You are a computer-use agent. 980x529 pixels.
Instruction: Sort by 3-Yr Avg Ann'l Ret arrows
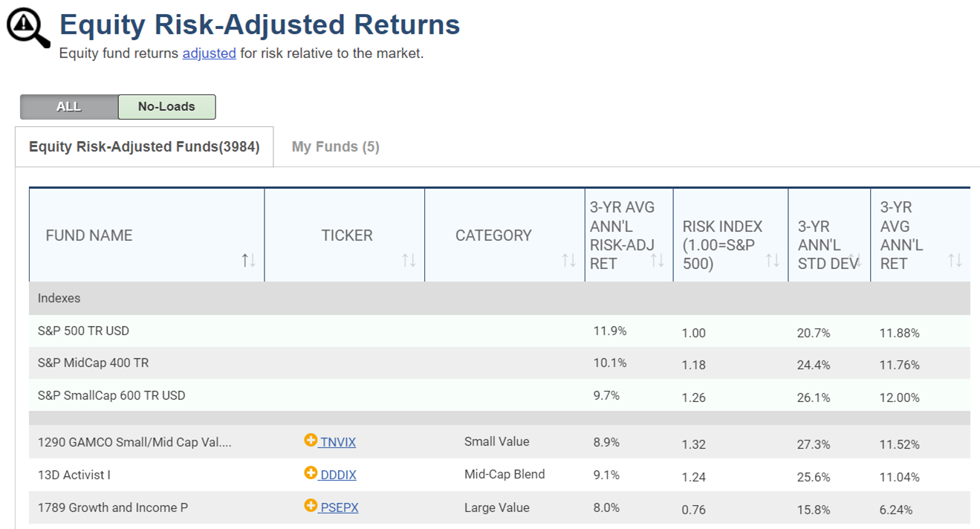(x=955, y=260)
